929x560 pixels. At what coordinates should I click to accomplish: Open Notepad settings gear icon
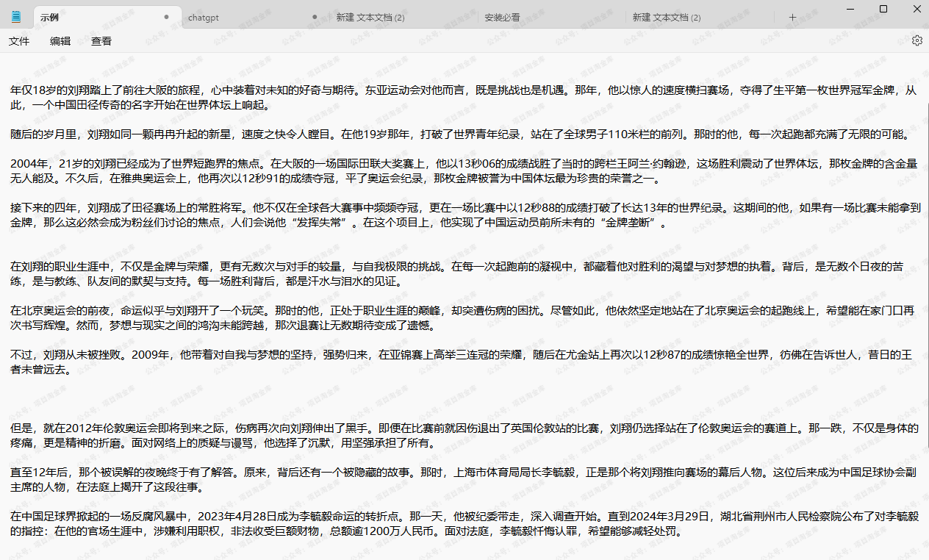pos(917,41)
